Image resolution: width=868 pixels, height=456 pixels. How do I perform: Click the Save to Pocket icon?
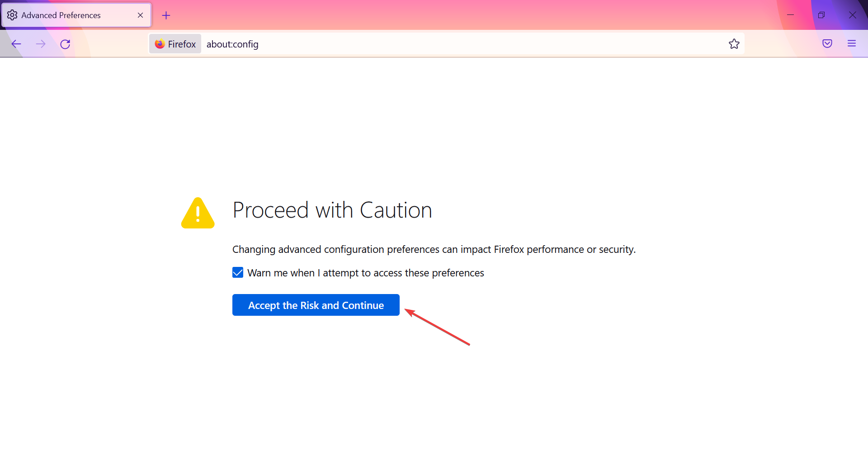(x=827, y=44)
